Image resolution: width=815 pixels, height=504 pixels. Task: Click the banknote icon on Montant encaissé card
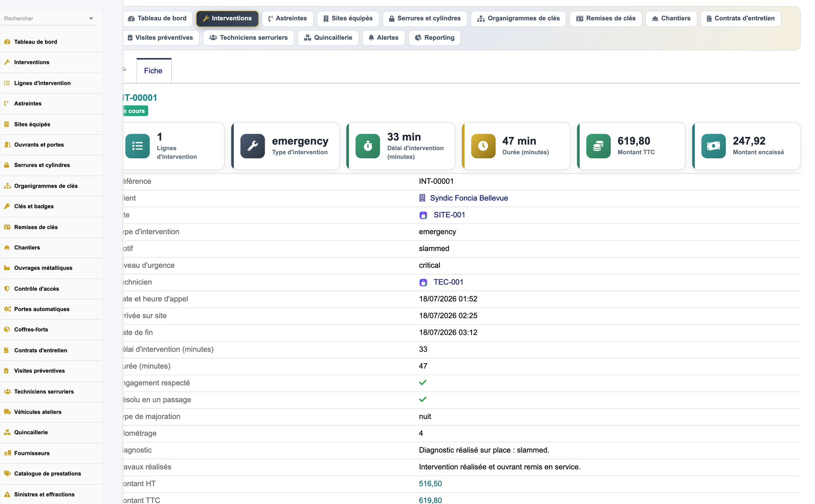pos(713,146)
